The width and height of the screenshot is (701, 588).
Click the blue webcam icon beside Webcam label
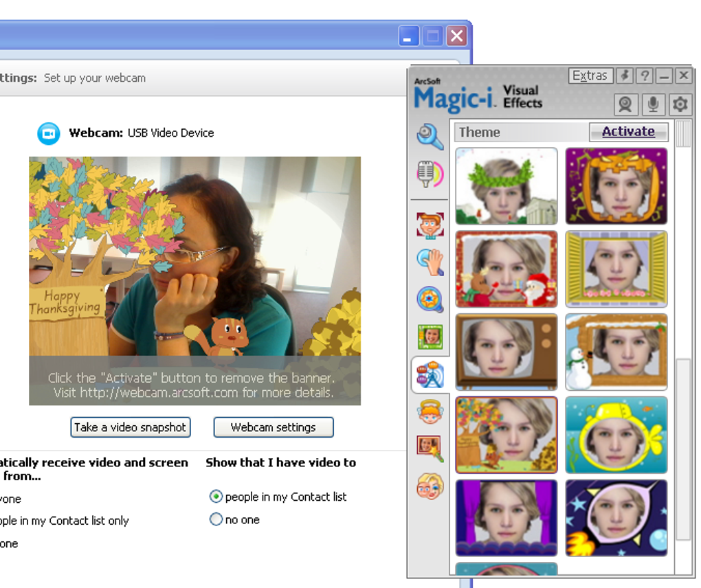click(48, 133)
